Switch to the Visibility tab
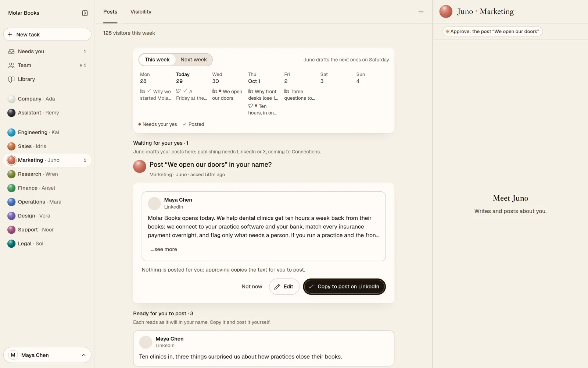This screenshot has height=368, width=588. 141,12
